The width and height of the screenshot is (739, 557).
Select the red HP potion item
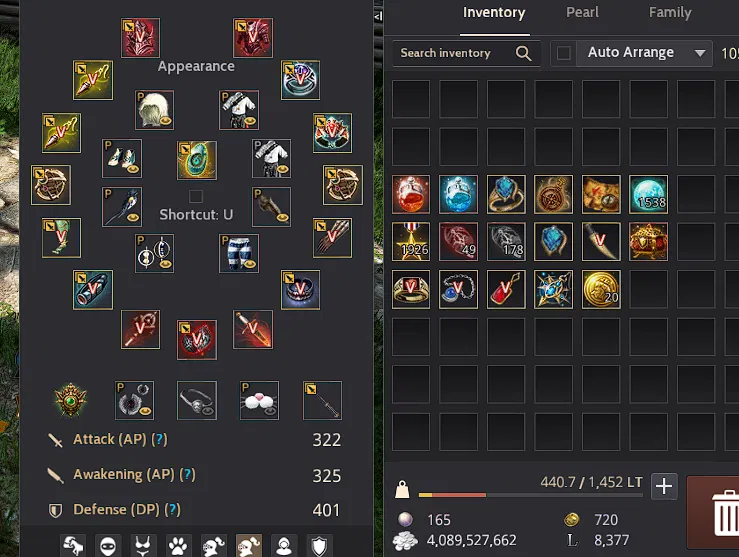[411, 194]
